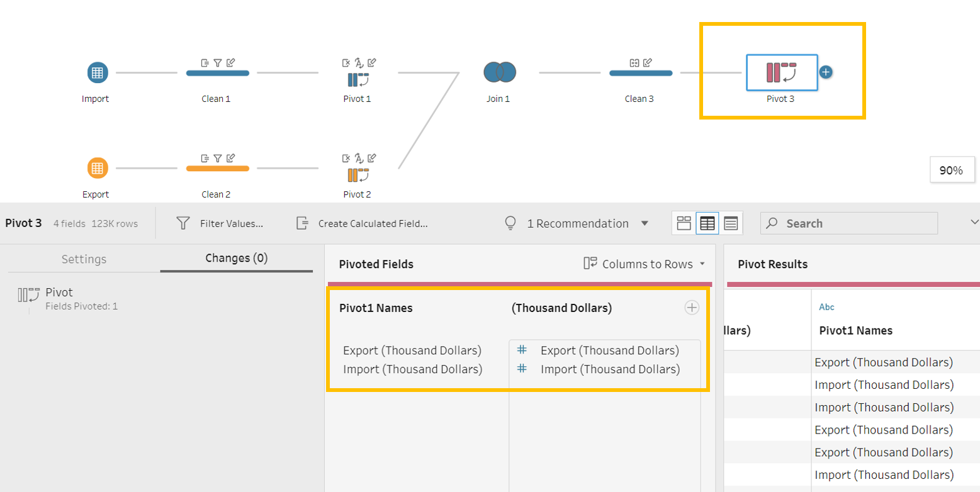Switch to list view layout

click(x=730, y=223)
